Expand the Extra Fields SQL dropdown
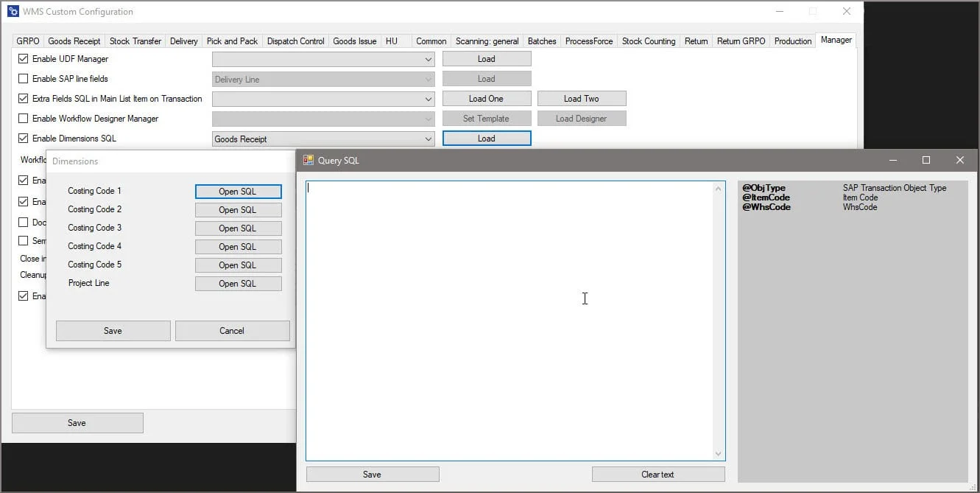Viewport: 980px width, 493px height. click(x=323, y=99)
